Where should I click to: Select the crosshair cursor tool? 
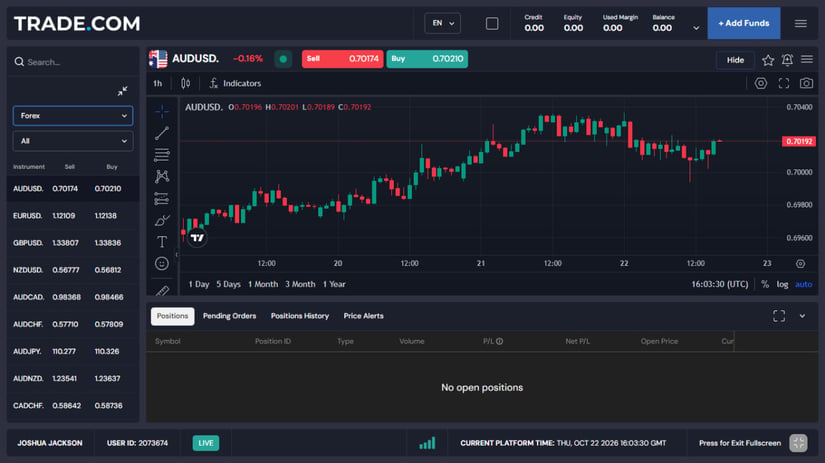coord(162,112)
